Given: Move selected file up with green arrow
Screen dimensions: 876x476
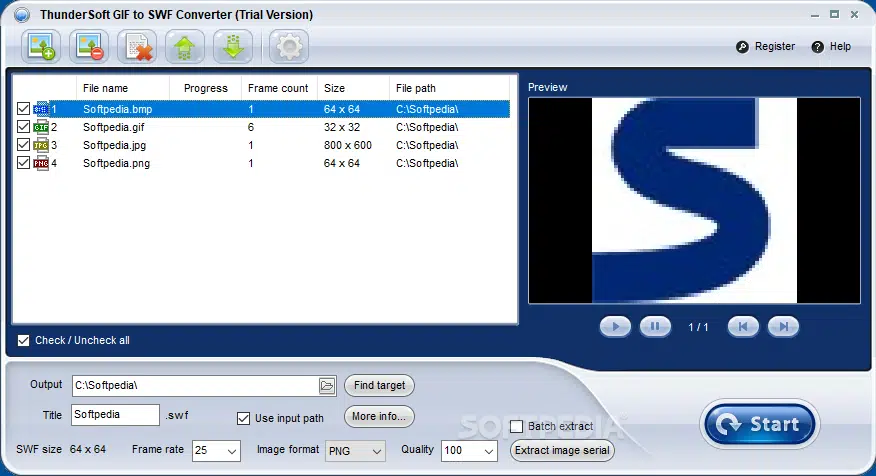Looking at the screenshot, I should [185, 46].
